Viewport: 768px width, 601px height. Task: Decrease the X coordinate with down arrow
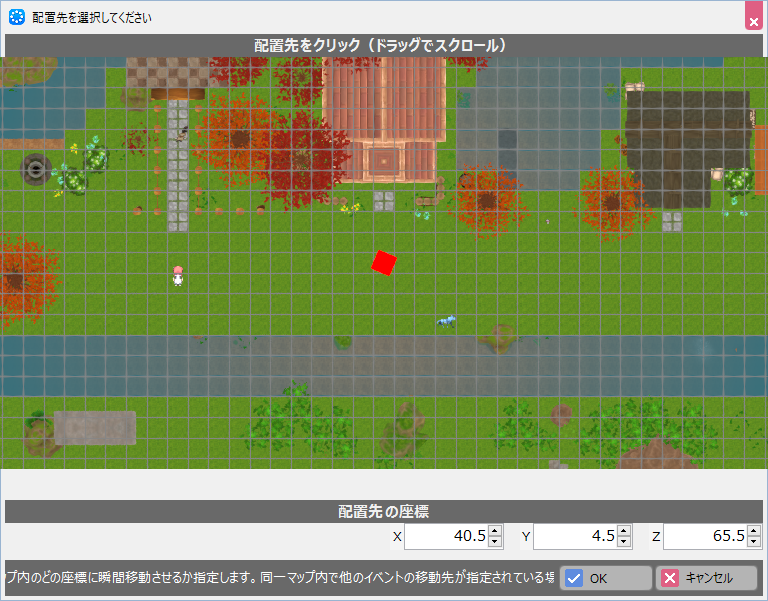pyautogui.click(x=495, y=542)
